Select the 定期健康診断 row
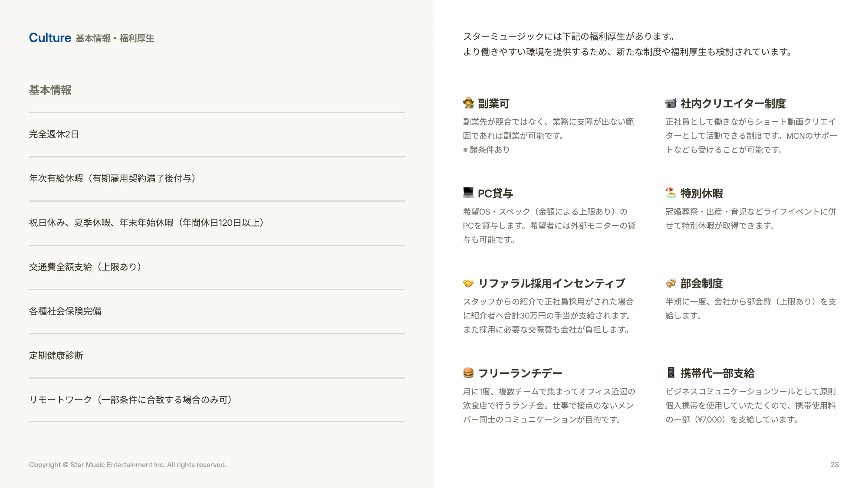This screenshot has width=868, height=488. (x=217, y=356)
